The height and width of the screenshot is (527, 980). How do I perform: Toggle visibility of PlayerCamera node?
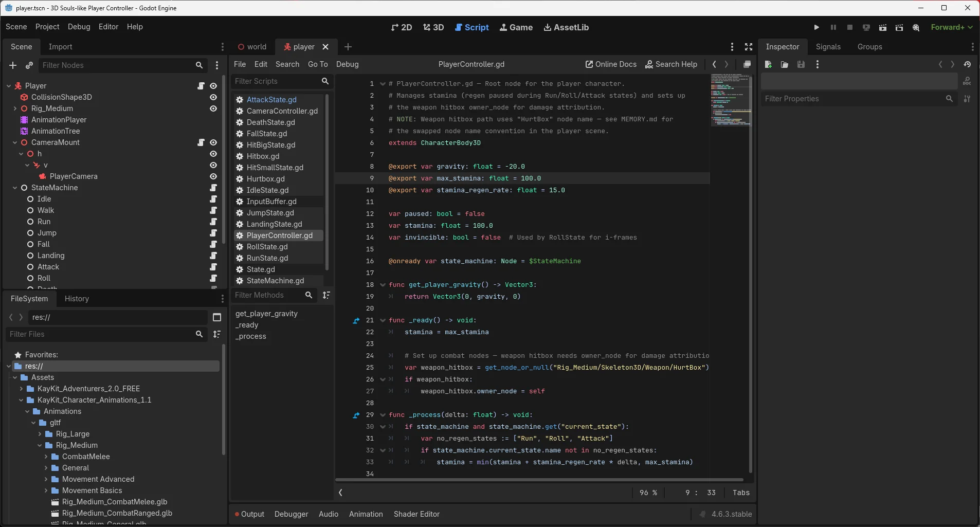[x=213, y=176]
